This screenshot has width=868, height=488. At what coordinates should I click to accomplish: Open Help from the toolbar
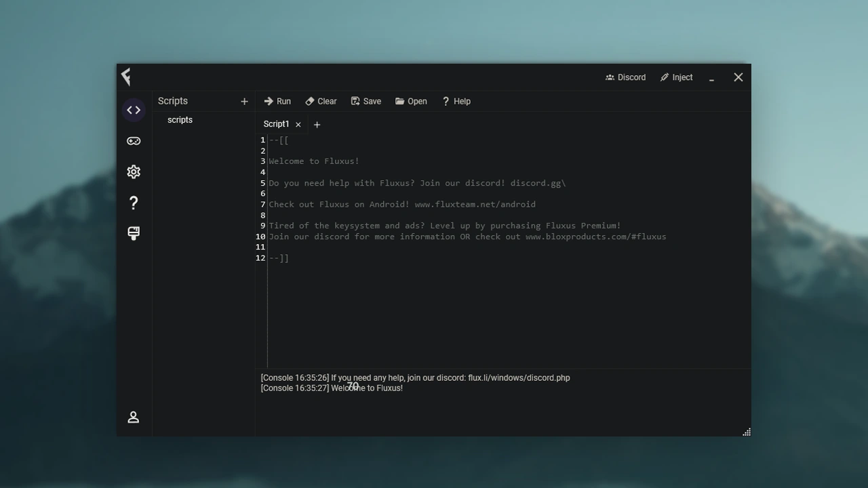456,101
